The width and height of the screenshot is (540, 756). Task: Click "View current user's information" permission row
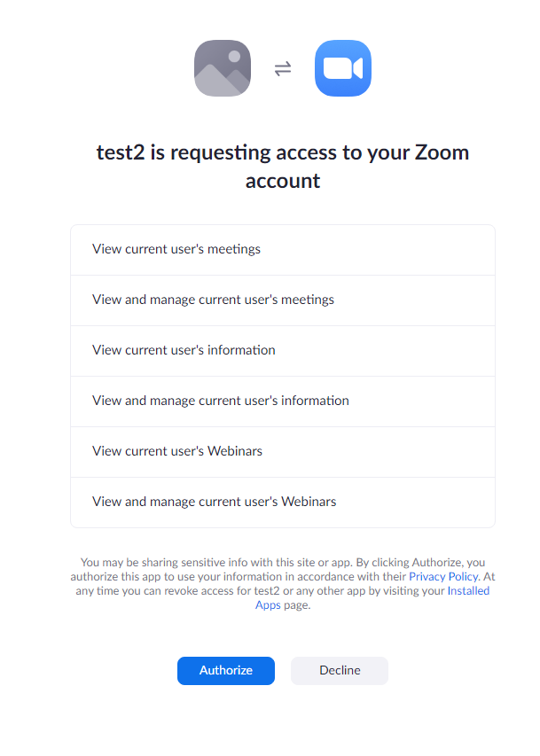[184, 350]
